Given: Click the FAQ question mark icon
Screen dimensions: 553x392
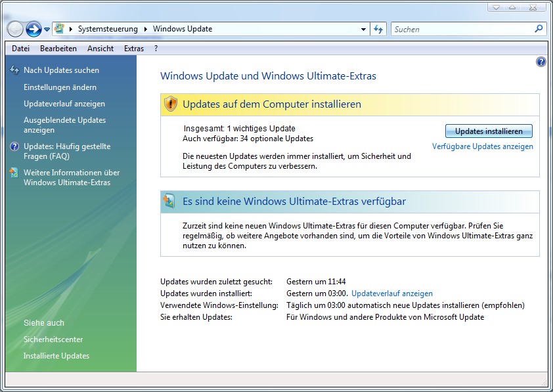Looking at the screenshot, I should pos(14,146).
